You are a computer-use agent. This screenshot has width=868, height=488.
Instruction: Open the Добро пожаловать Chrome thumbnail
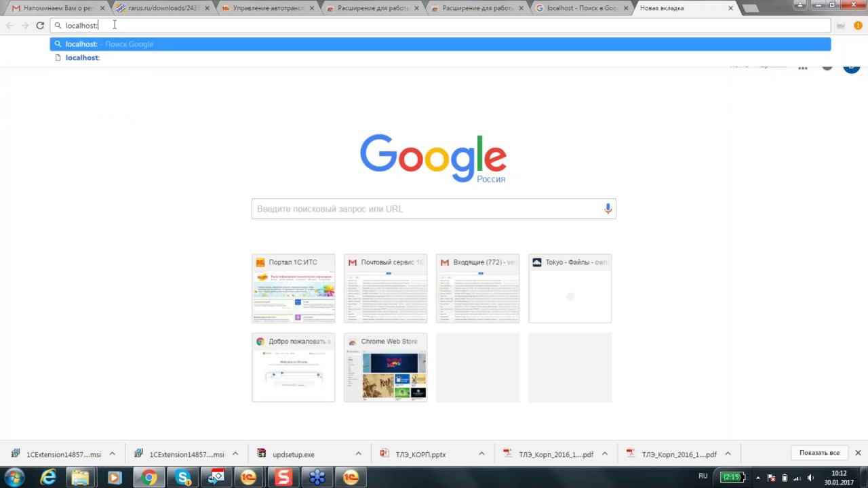[x=293, y=367]
